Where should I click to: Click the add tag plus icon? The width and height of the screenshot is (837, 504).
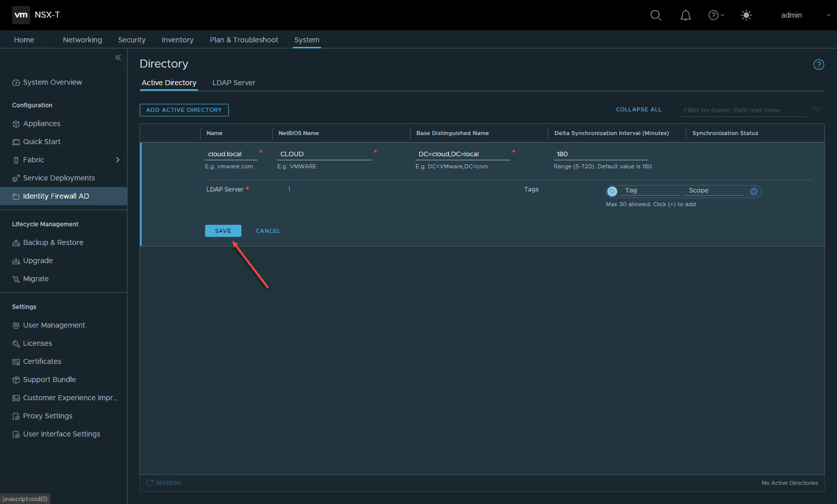point(754,192)
